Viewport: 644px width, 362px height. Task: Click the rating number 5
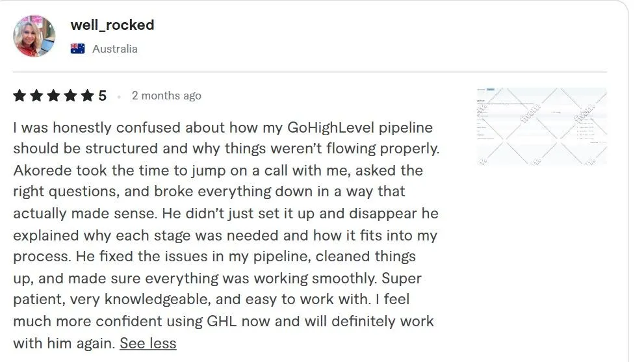103,96
